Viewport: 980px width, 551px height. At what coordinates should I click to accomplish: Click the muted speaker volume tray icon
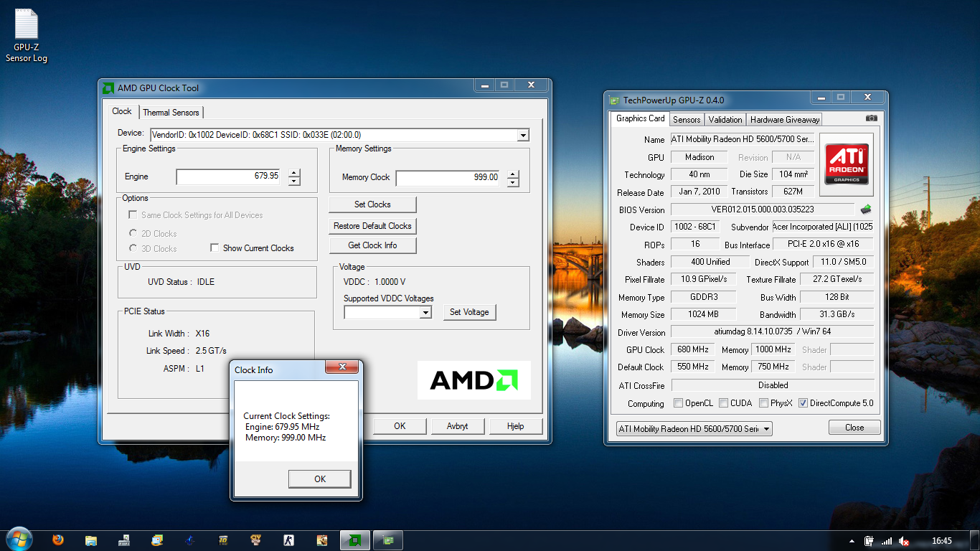904,541
